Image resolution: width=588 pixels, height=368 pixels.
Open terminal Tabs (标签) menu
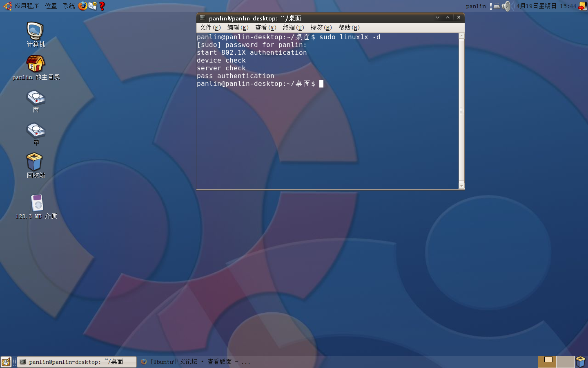coord(321,27)
